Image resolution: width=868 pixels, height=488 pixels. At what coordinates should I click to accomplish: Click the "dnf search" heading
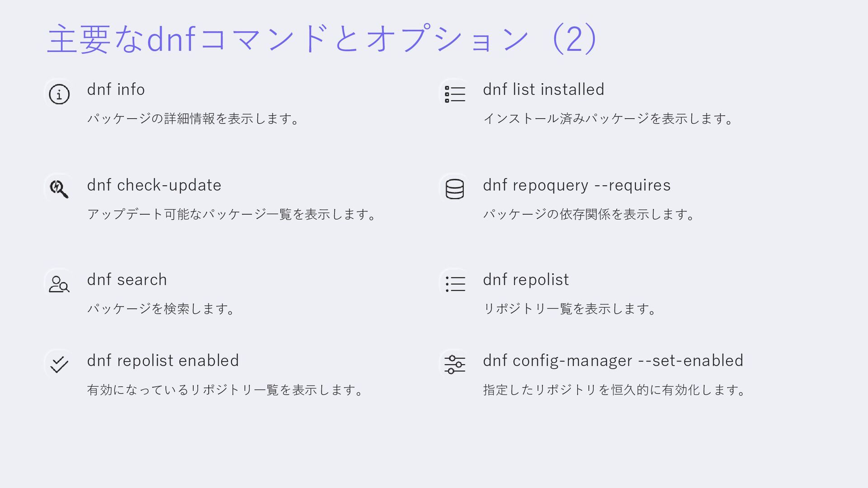pyautogui.click(x=127, y=280)
